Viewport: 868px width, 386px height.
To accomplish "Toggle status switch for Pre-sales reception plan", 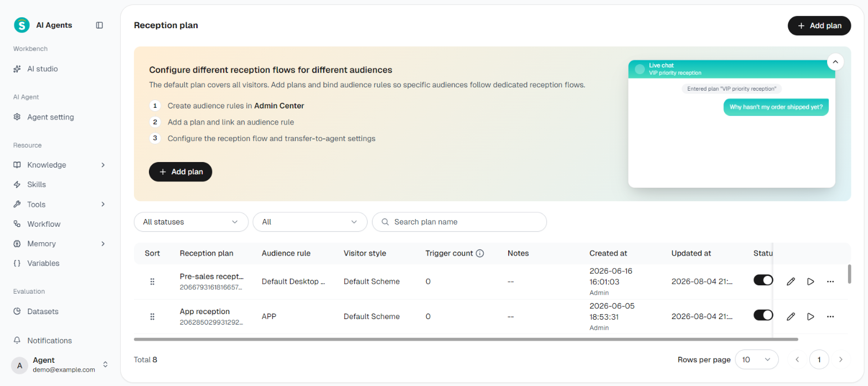I will tap(763, 280).
